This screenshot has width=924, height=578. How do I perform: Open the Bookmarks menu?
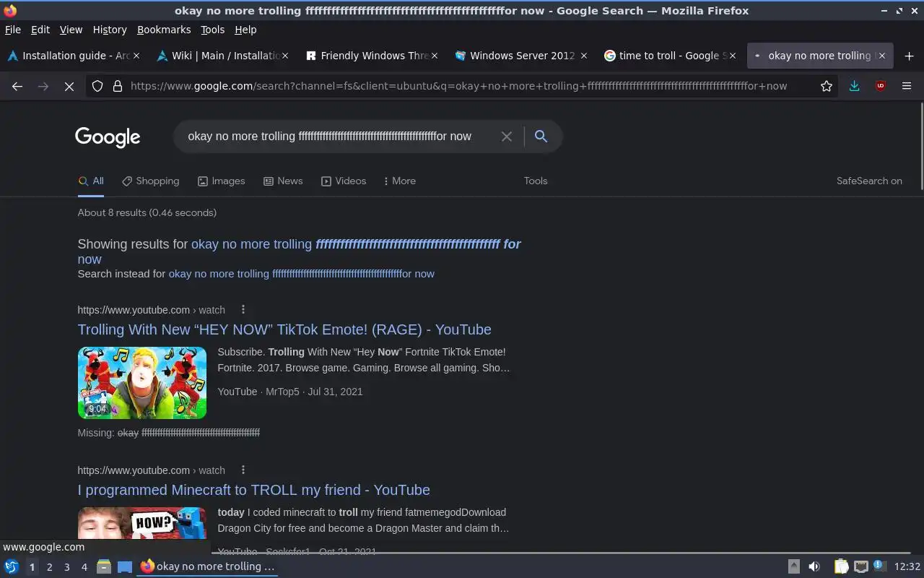[x=164, y=30]
